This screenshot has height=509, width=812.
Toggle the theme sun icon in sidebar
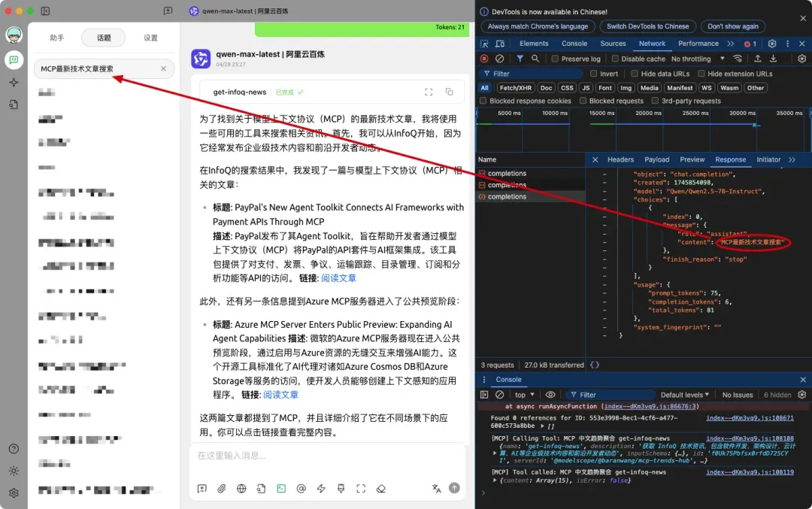click(x=14, y=471)
